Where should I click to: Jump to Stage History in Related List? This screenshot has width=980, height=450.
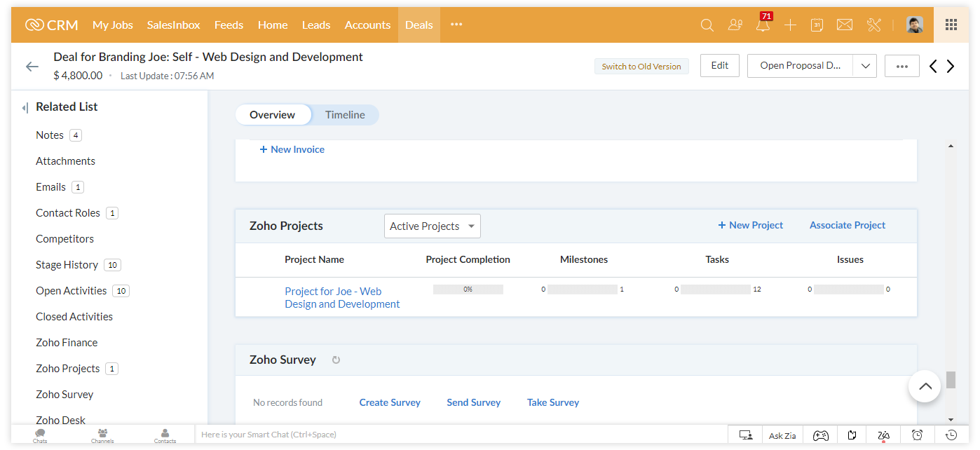pos(67,265)
